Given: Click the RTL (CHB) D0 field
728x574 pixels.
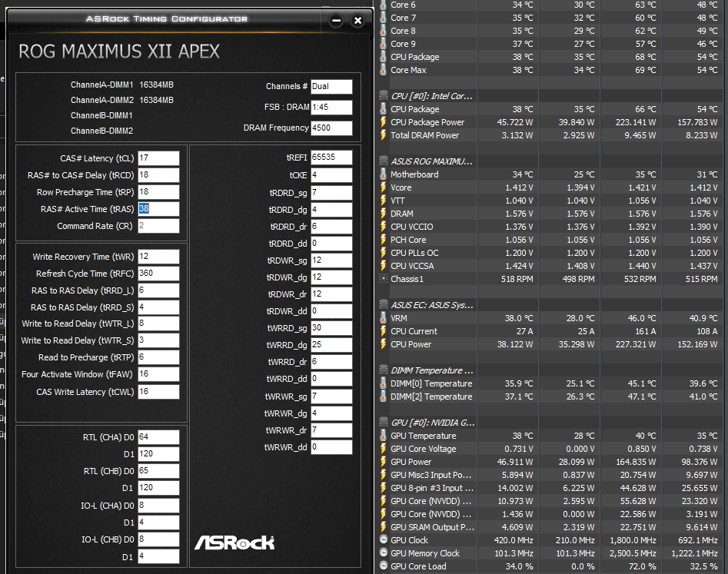Looking at the screenshot, I should [x=158, y=471].
